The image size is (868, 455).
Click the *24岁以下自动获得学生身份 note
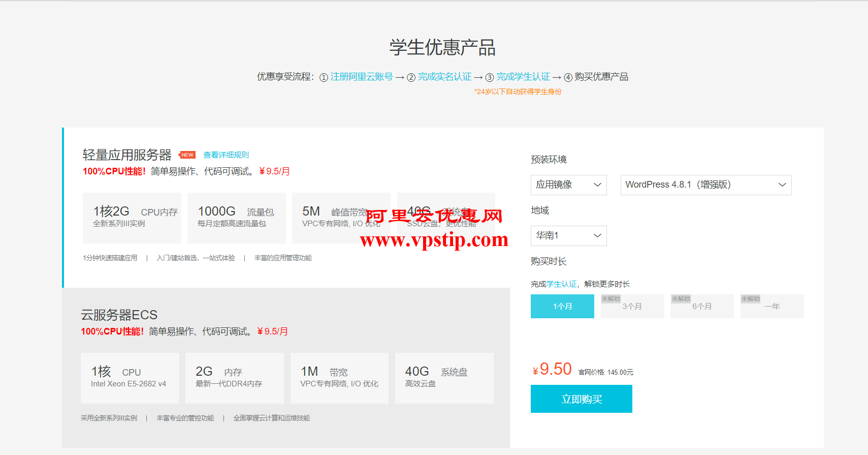point(518,92)
